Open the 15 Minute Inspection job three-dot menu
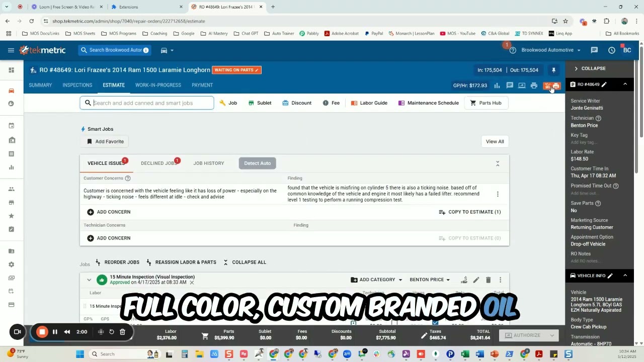The image size is (644, 362). [x=500, y=280]
